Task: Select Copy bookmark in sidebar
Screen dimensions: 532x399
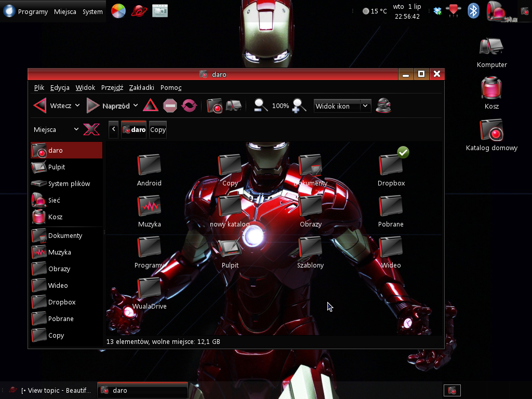Action: (x=66, y=335)
